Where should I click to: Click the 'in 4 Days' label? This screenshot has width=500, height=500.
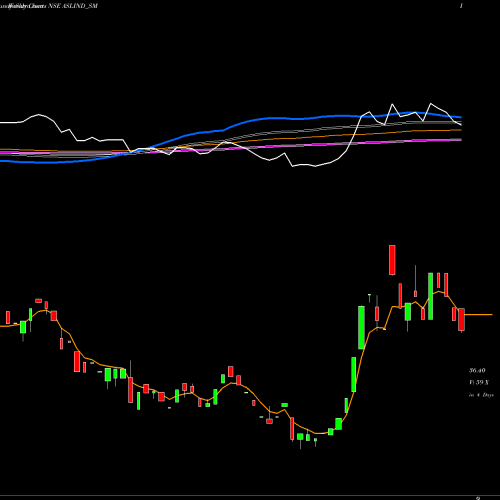pos(481,395)
